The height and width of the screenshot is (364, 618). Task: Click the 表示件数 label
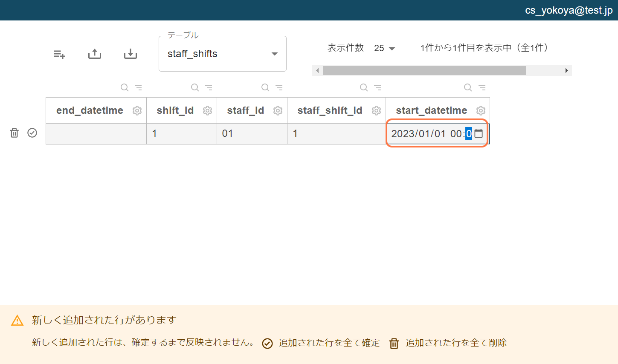click(x=345, y=48)
